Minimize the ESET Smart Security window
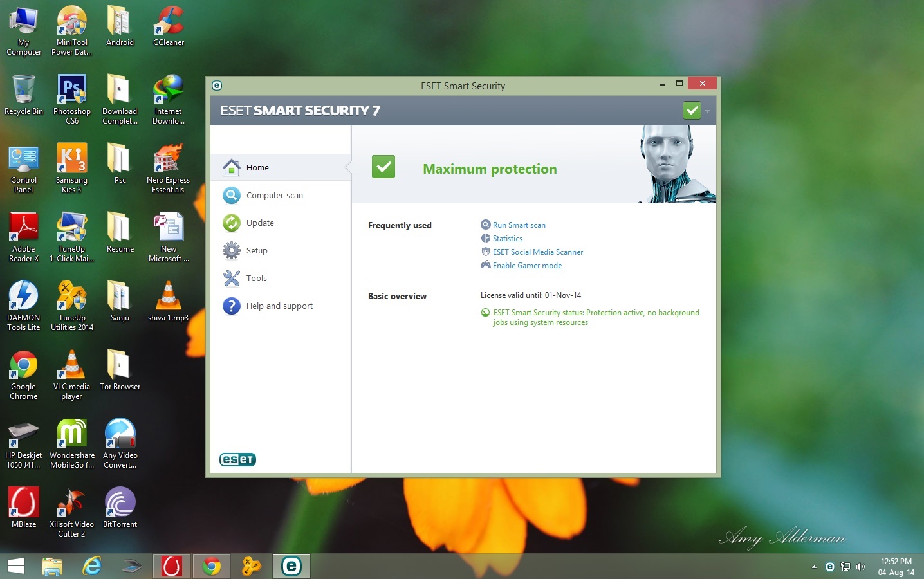This screenshot has width=924, height=579. pyautogui.click(x=662, y=84)
